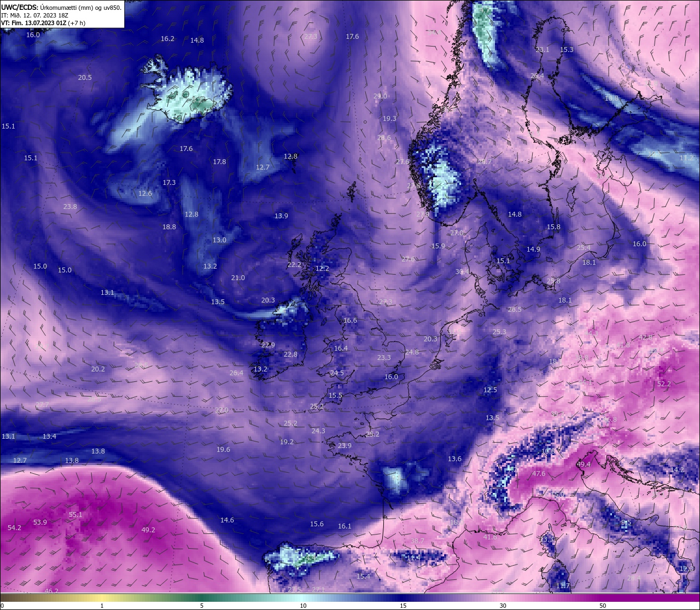The height and width of the screenshot is (610, 700).
Task: Click the color scale tick label 10
Action: [x=303, y=606]
